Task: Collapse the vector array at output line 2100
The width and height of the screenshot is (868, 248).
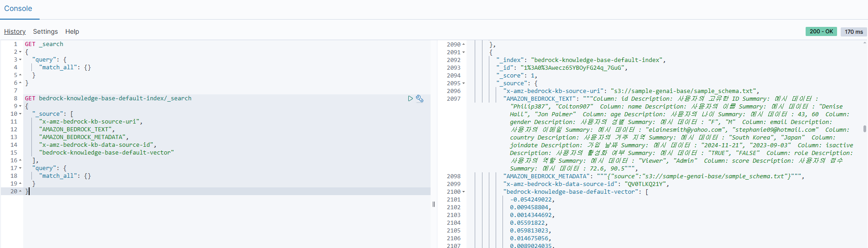Action: click(x=463, y=192)
